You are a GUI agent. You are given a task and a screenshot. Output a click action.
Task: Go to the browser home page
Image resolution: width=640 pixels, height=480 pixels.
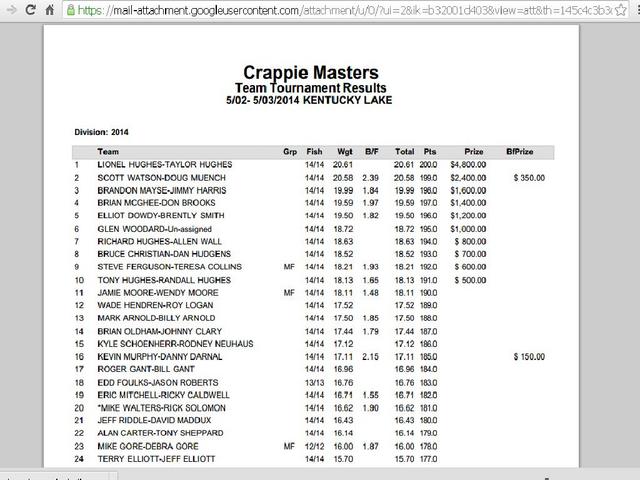50,10
